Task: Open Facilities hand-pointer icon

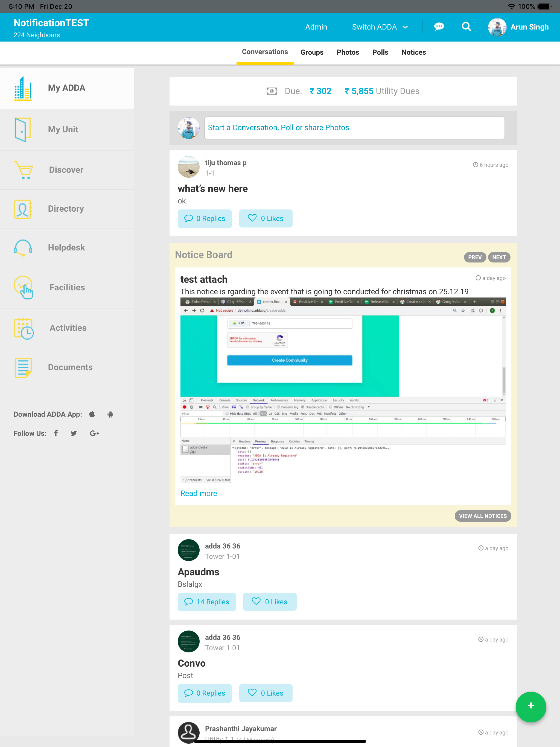Action: tap(24, 287)
